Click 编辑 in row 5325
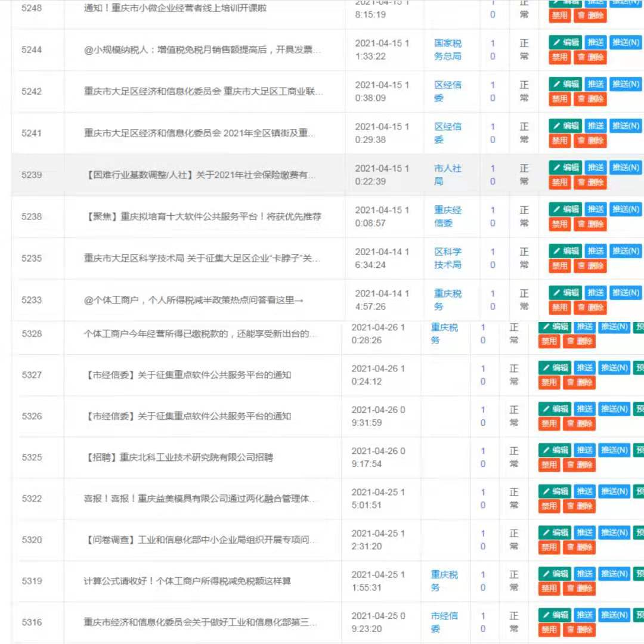 tap(555, 450)
